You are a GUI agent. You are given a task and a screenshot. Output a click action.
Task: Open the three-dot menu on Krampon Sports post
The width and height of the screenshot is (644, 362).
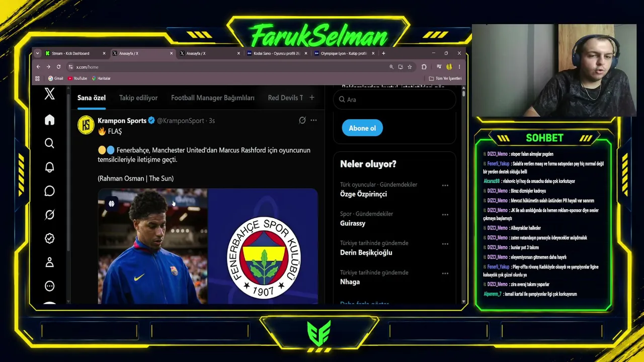pos(313,121)
